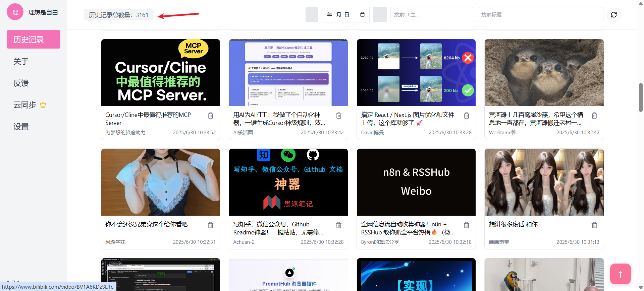The image size is (644, 291).
Task: Open title 用AI为AI打工！我做了个自动化神器
Action: pos(279,119)
